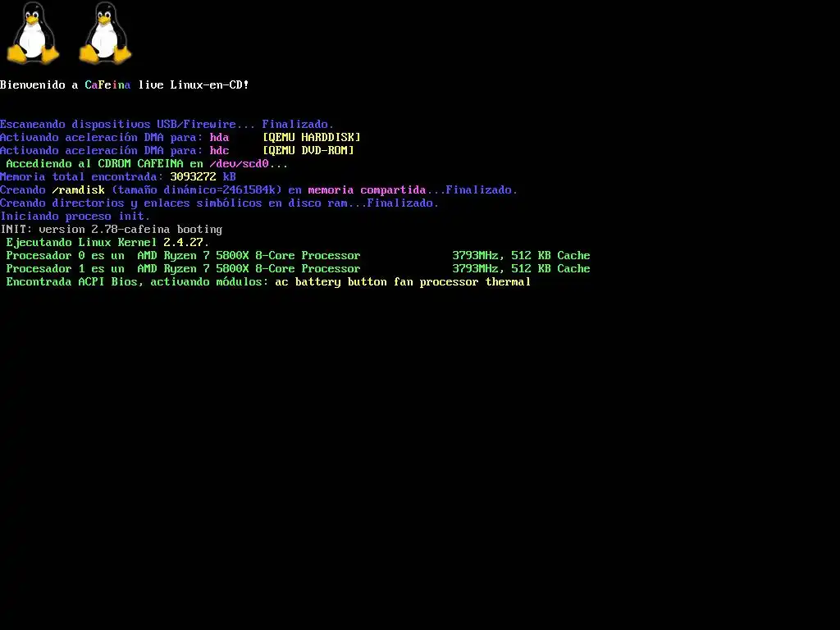Screen dimensions: 840x630
Task: Click '3793MHz, 512 KB Cache' on Procesador 0 row
Action: [521, 256]
